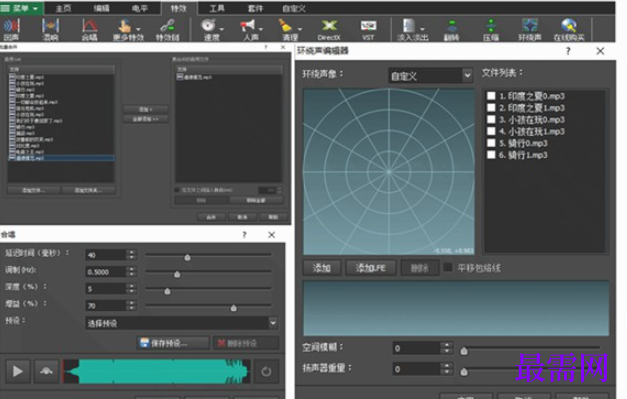Click the help question mark in chorus dialog
The image size is (627, 399).
pos(244,235)
